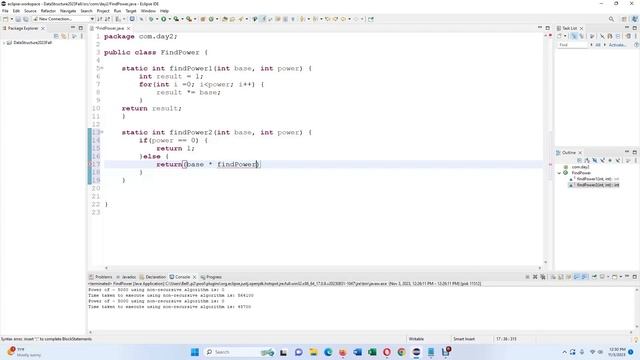Click Remove All Terminated Launches in Console
The image size is (640, 360).
pos(542,277)
